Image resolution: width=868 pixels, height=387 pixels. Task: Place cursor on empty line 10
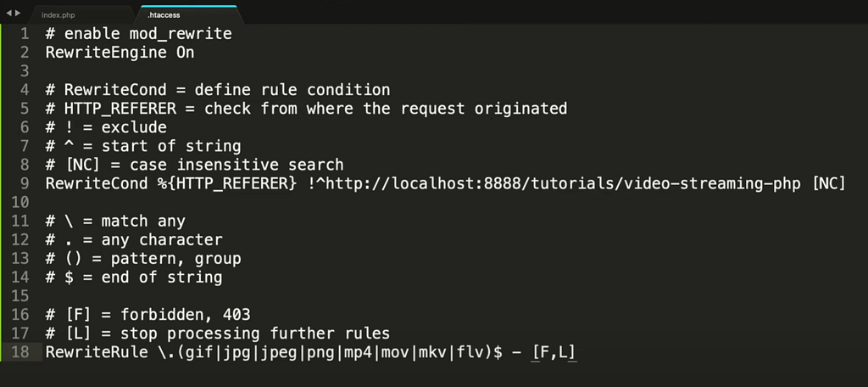(x=442, y=202)
